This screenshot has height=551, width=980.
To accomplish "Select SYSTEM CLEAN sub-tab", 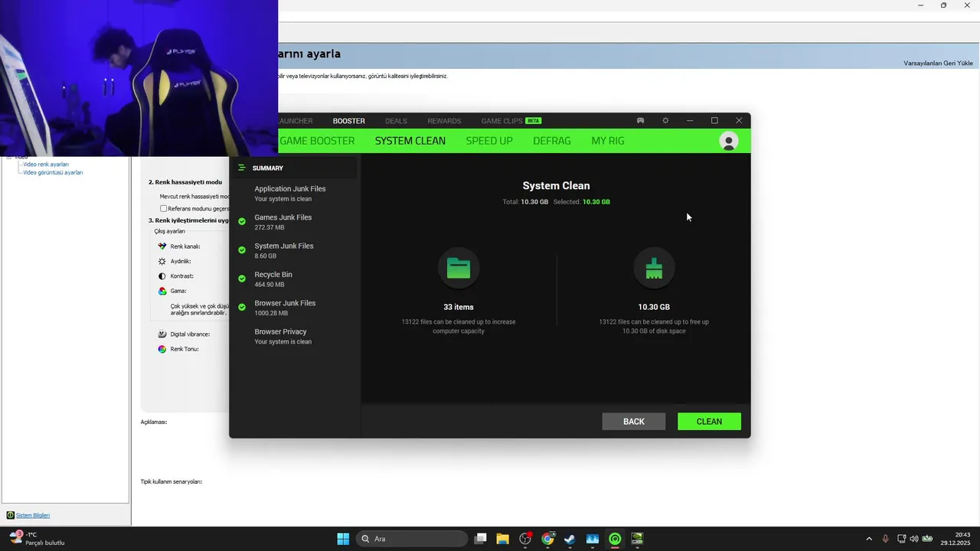I will coord(410,141).
